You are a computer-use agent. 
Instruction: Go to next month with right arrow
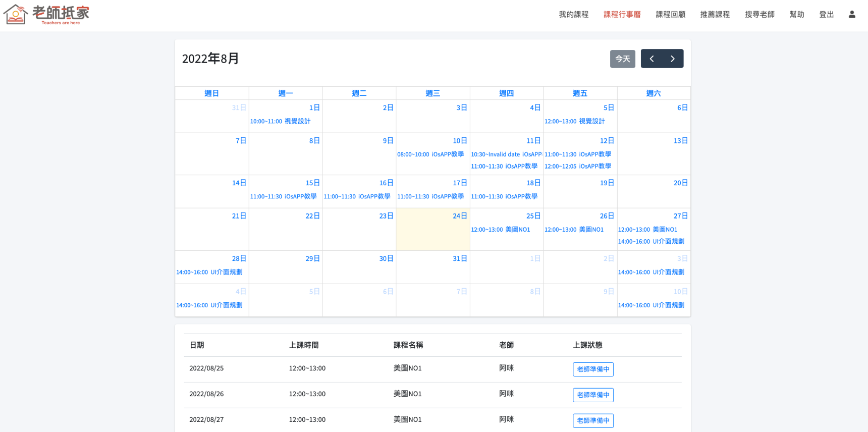pyautogui.click(x=673, y=59)
